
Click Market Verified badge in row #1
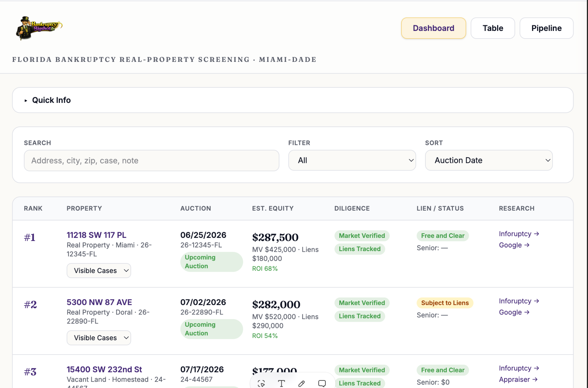click(362, 236)
